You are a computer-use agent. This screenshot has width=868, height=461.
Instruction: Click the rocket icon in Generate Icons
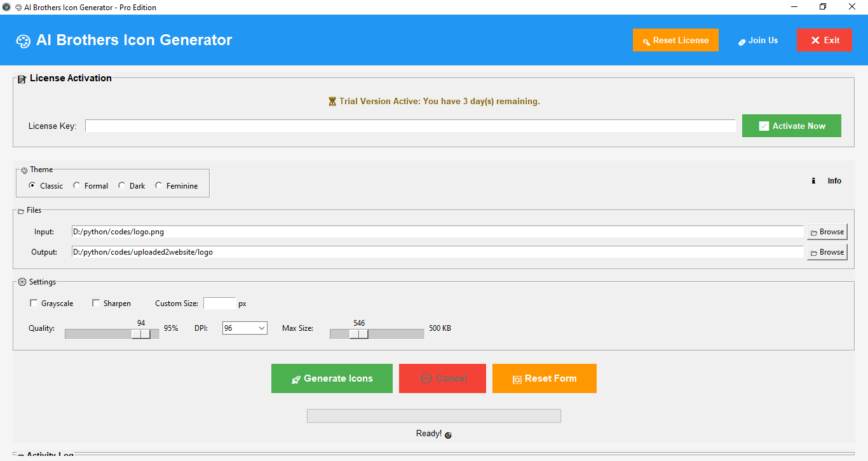[x=296, y=379]
